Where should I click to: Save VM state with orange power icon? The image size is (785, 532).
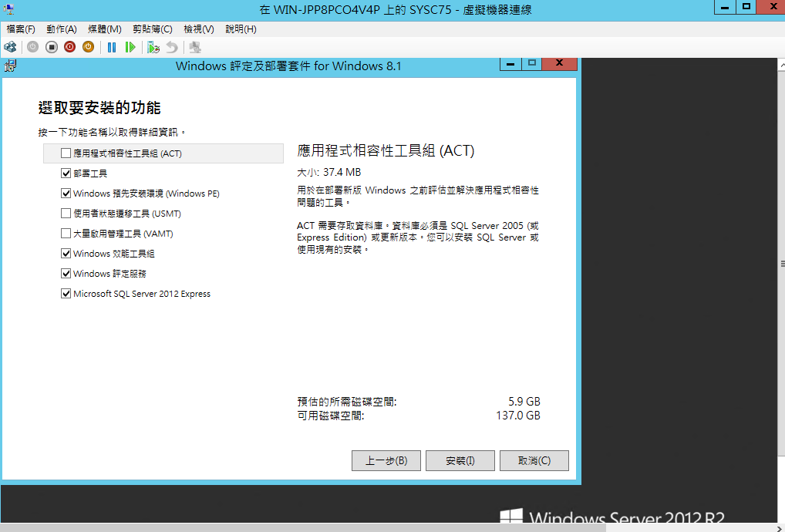tap(88, 47)
